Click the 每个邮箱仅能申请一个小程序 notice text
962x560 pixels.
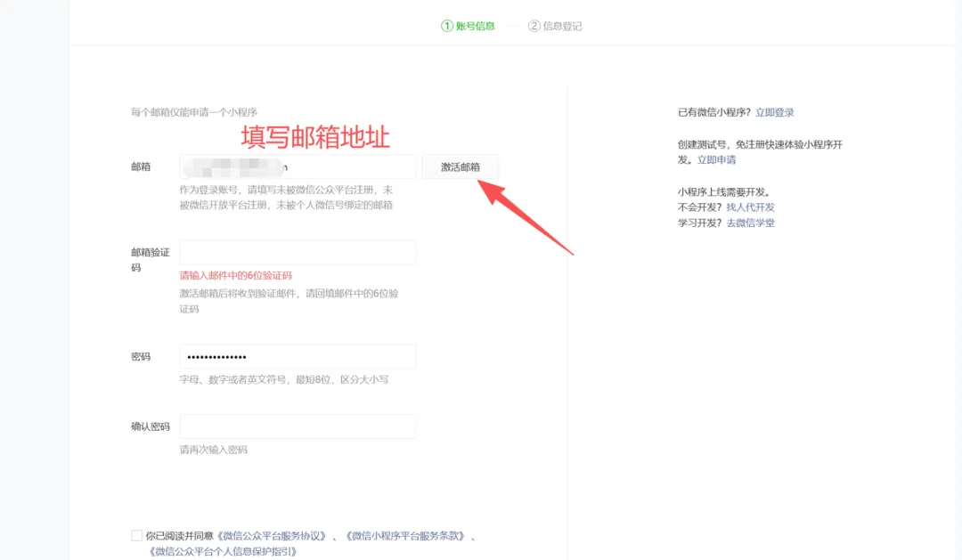tap(194, 112)
